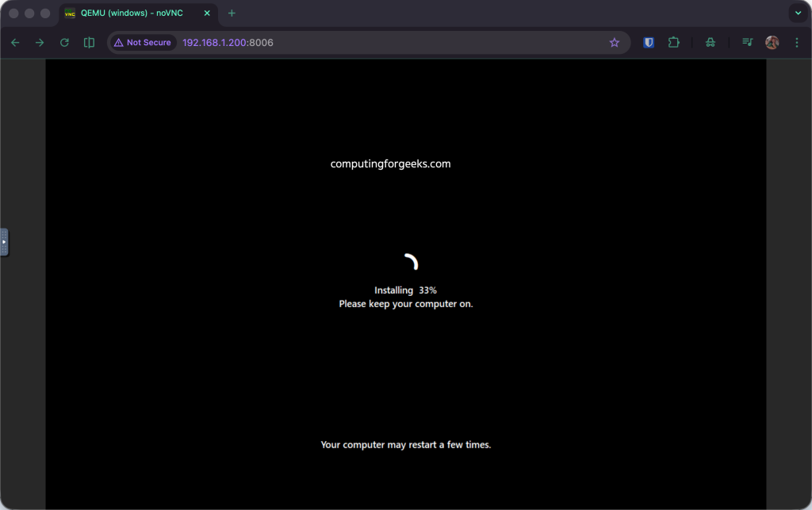Open the browser profile menu
Viewport: 812px width, 510px height.
772,42
